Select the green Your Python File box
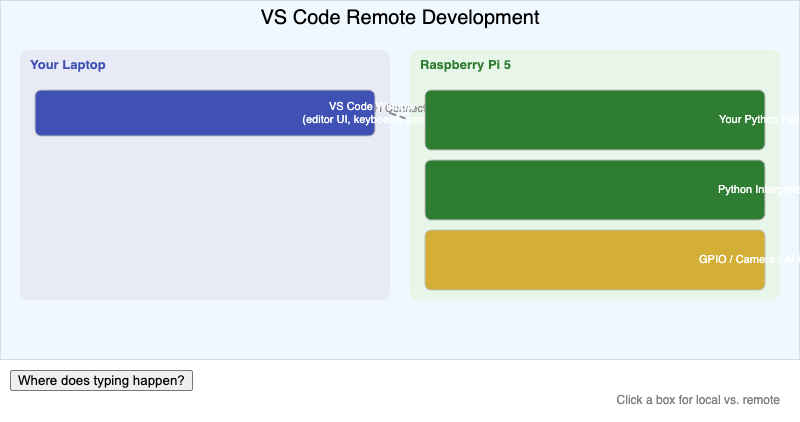The width and height of the screenshot is (800, 422). (595, 120)
